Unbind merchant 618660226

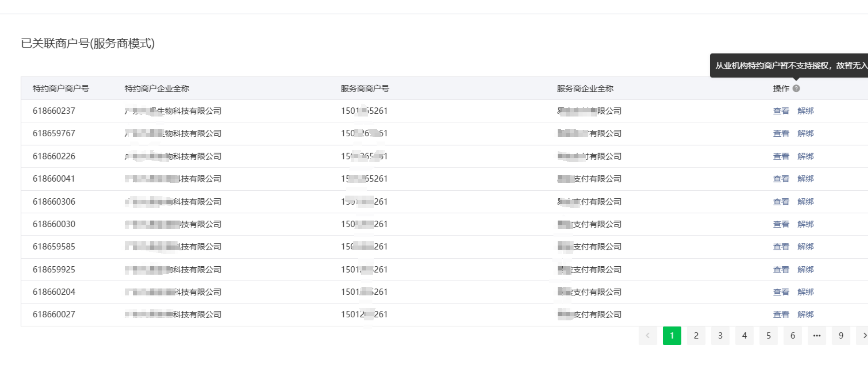[x=805, y=156]
